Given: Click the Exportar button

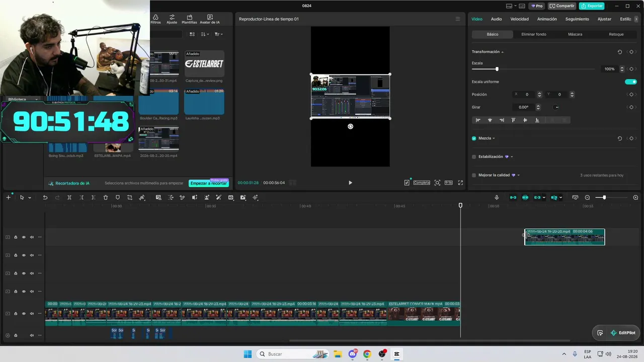Looking at the screenshot, I should click(592, 6).
